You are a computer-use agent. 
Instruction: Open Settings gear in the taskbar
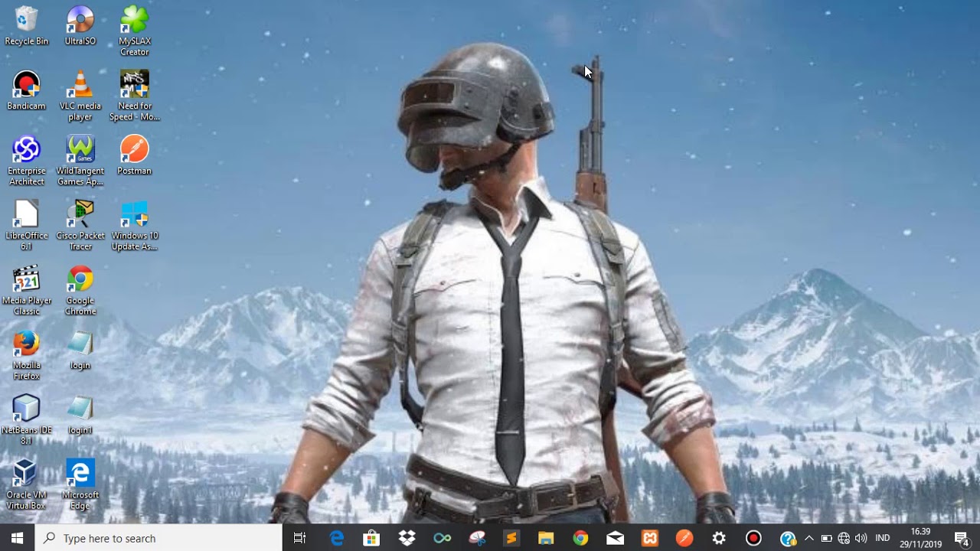point(719,538)
